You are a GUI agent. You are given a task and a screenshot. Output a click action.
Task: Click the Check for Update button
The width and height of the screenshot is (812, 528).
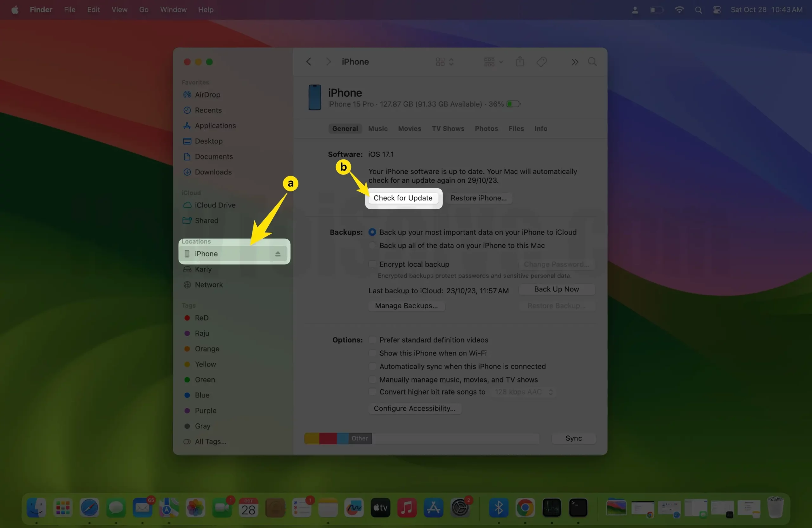403,198
